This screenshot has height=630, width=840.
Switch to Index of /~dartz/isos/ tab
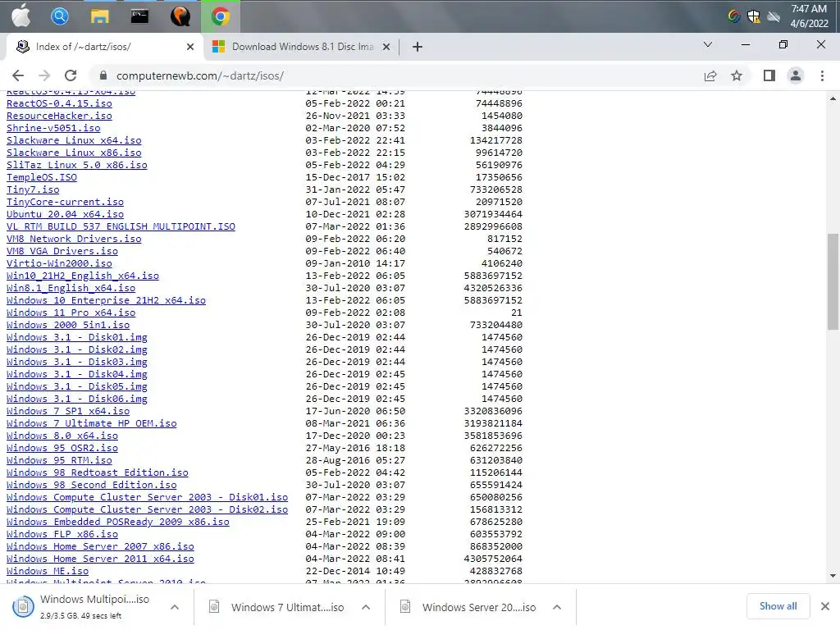click(104, 47)
